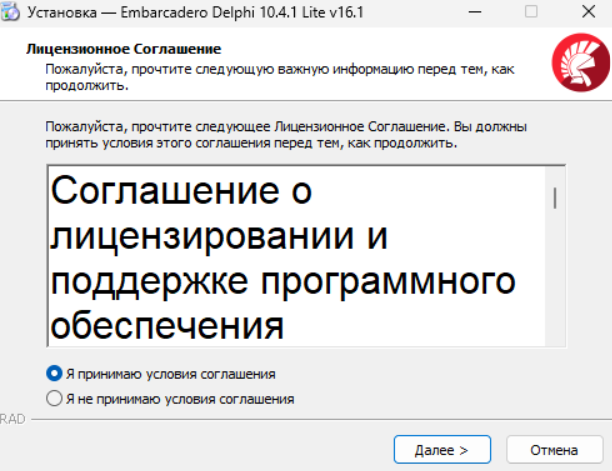Click the "Я не принимаю условия соглашения" label text
The height and width of the screenshot is (471, 612).
pyautogui.click(x=180, y=399)
